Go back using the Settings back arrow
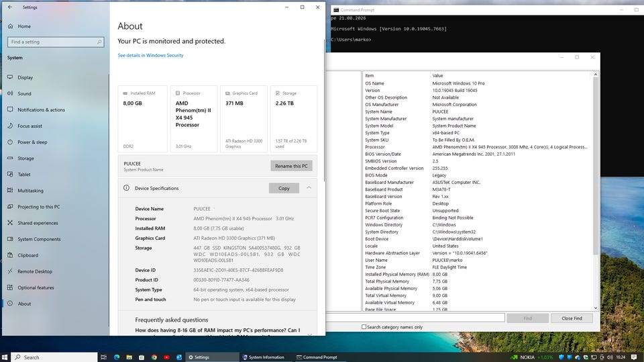This screenshot has height=362, width=644. (10, 7)
